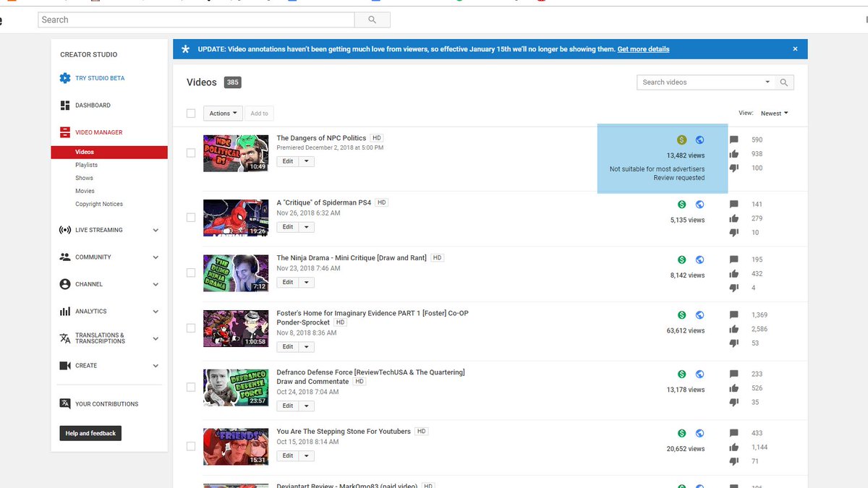Click the Dashboard grid icon
The height and width of the screenshot is (488, 868).
[x=65, y=106]
